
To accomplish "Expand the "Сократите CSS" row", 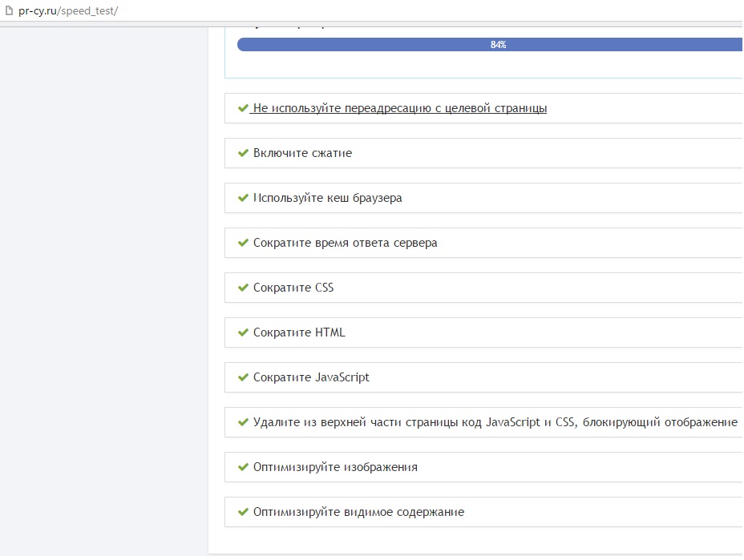I will (x=483, y=288).
